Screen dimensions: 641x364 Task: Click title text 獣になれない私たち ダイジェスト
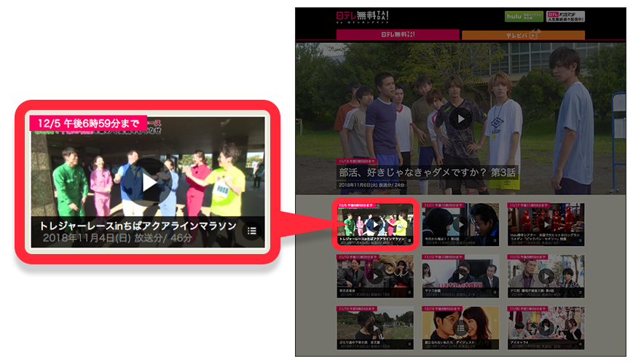(x=449, y=342)
